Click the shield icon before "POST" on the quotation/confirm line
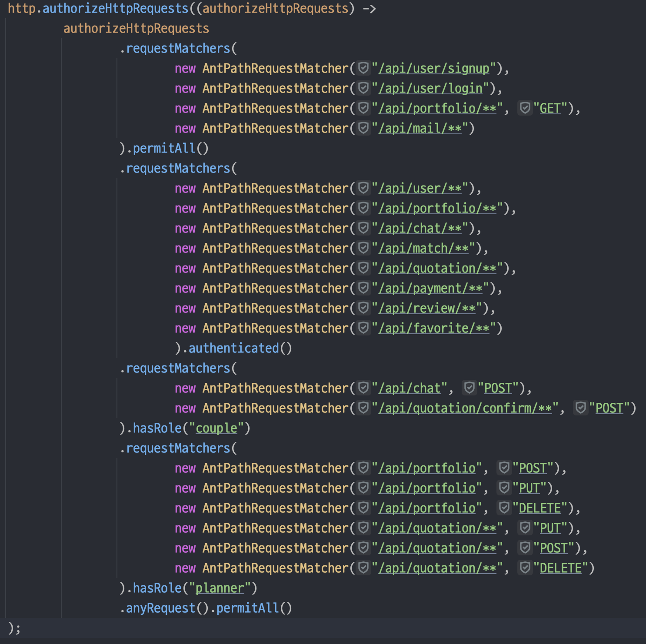The width and height of the screenshot is (646, 644). pos(581,408)
